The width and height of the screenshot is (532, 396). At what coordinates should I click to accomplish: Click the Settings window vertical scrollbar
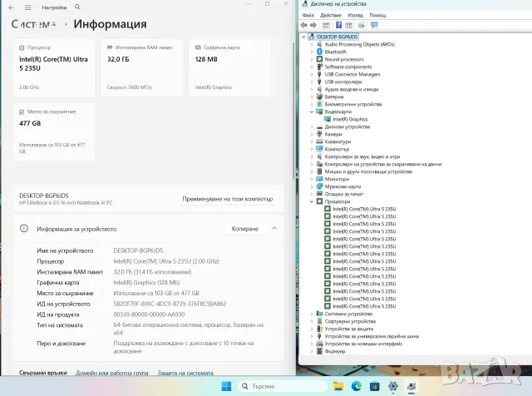point(293,111)
